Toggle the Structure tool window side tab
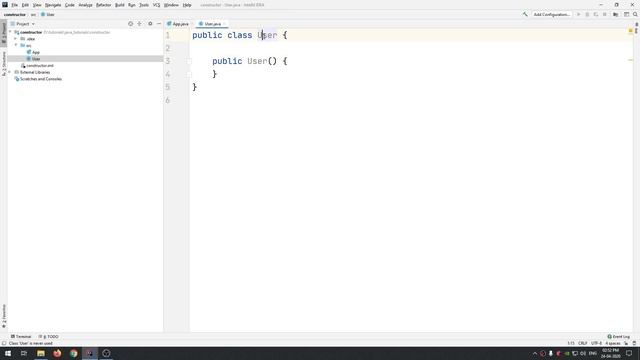 (4, 63)
